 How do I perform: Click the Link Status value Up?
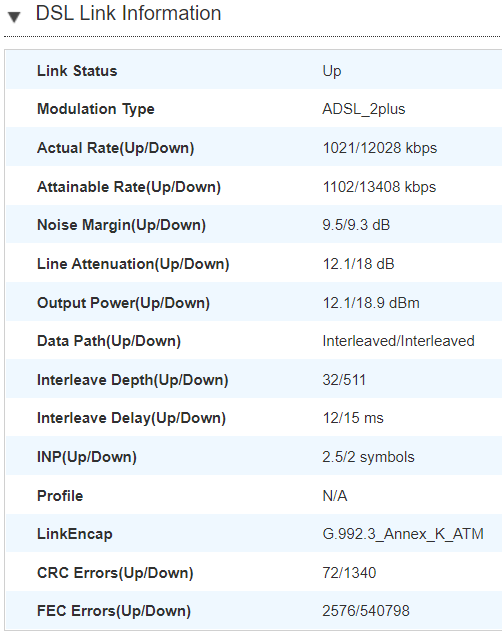(332, 71)
